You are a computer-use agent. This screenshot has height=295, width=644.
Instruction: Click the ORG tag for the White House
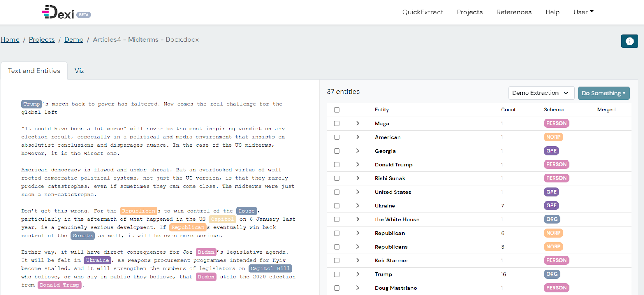(552, 219)
